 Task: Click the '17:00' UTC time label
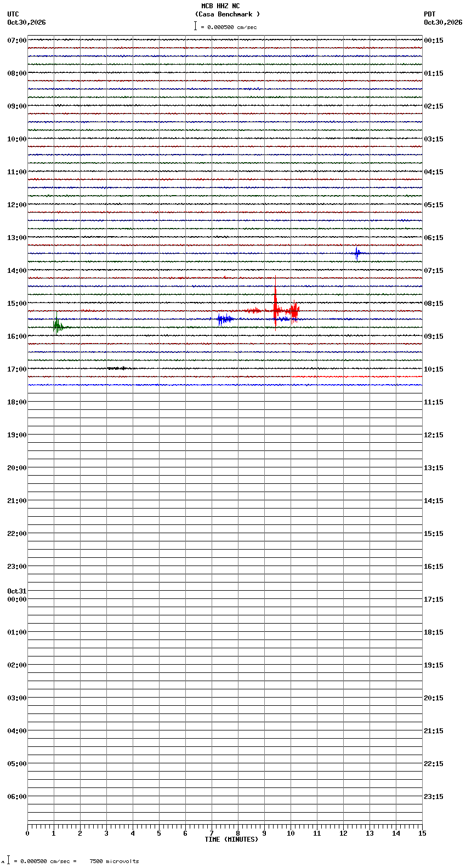17,369
